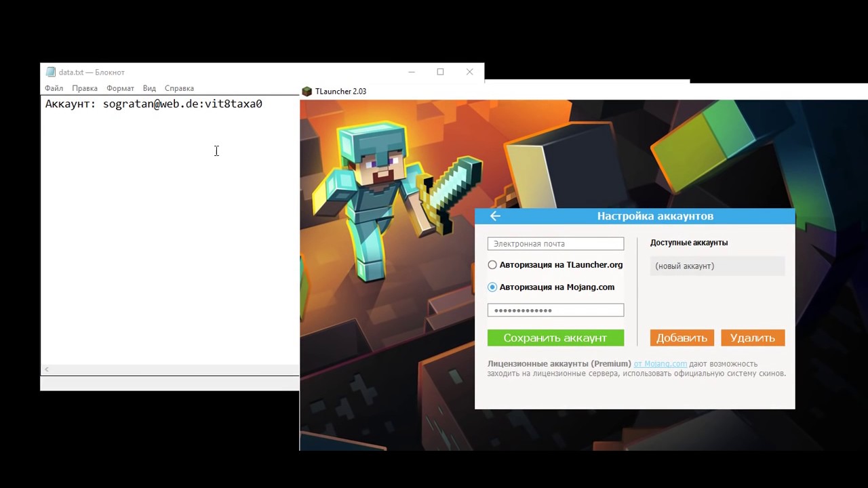Image resolution: width=868 pixels, height=488 pixels.
Task: Close the Notepad data.txt window
Action: (x=469, y=72)
